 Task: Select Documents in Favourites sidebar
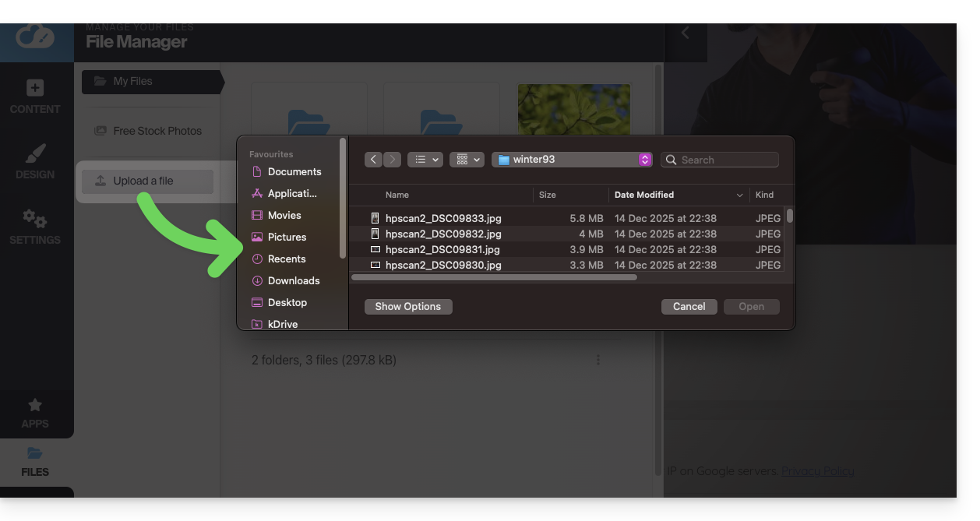point(294,171)
